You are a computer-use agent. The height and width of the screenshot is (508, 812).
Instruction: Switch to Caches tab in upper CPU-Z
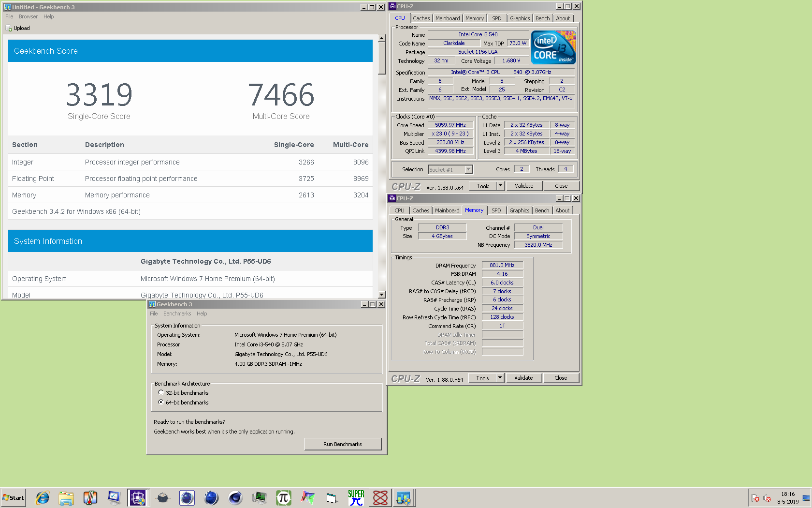(421, 18)
